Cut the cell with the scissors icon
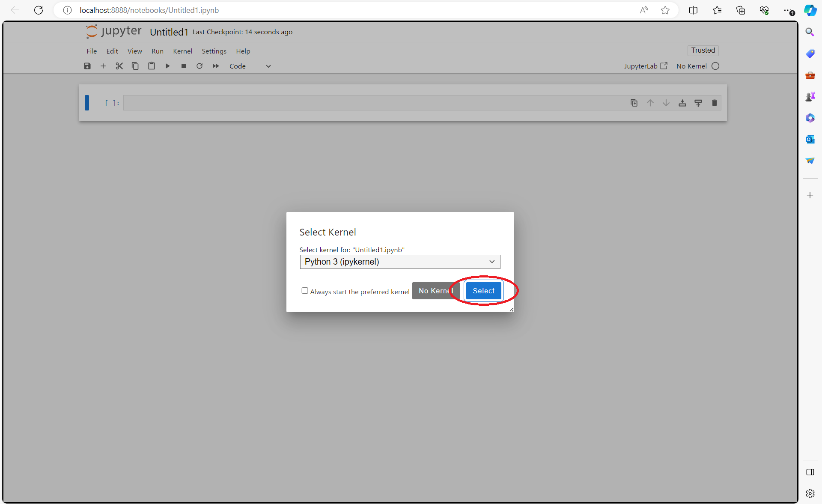 click(119, 66)
